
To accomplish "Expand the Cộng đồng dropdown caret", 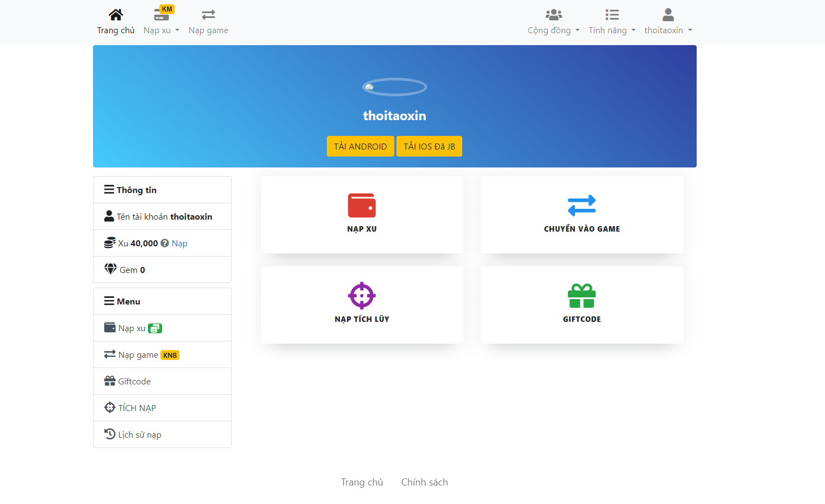I will (x=578, y=30).
